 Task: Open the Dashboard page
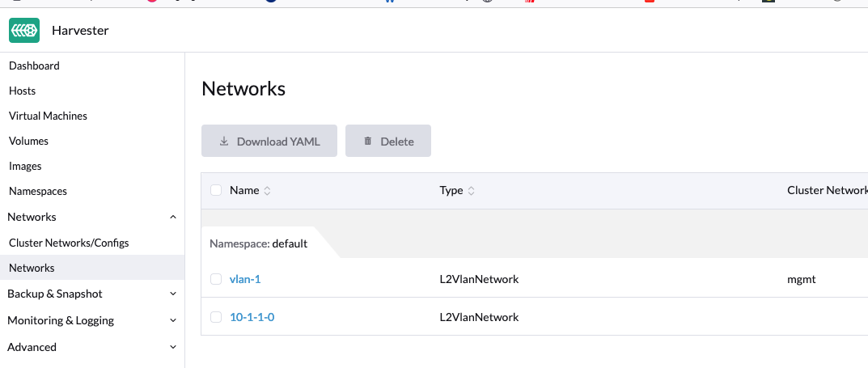pyautogui.click(x=34, y=66)
